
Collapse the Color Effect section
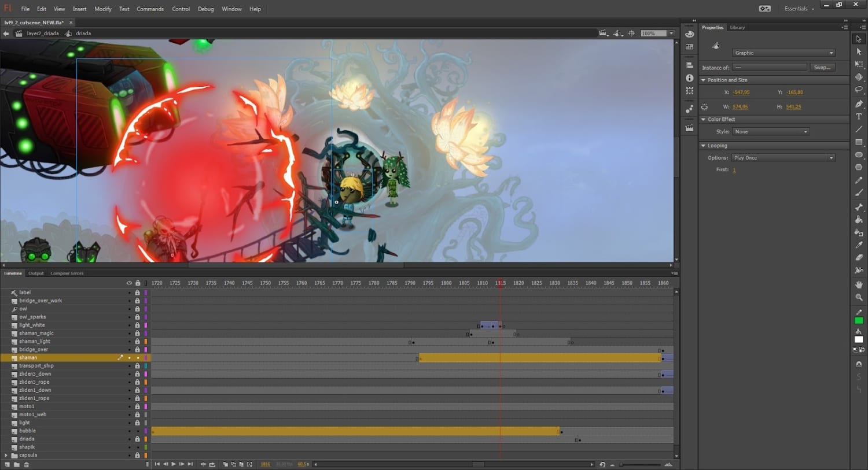[x=704, y=120]
